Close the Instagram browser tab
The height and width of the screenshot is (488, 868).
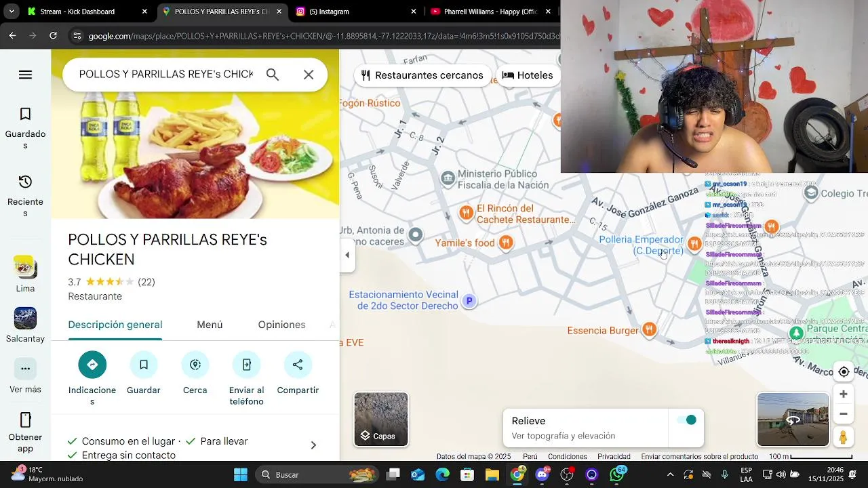click(414, 12)
